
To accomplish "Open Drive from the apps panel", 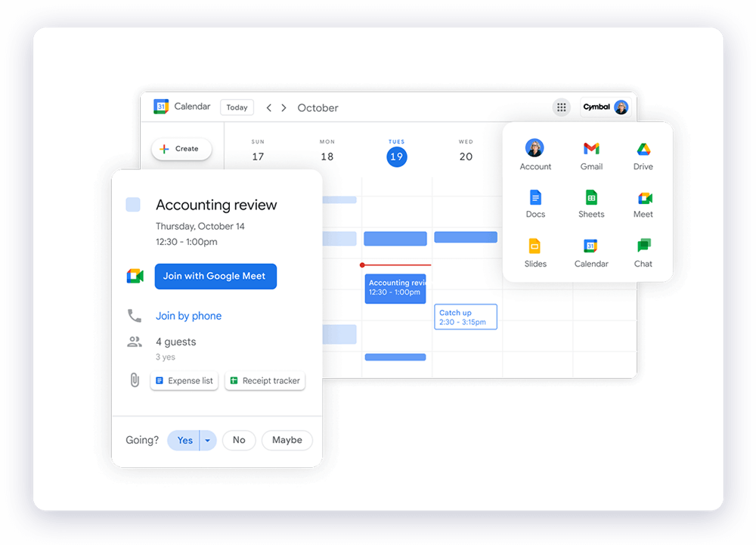I will pyautogui.click(x=643, y=156).
